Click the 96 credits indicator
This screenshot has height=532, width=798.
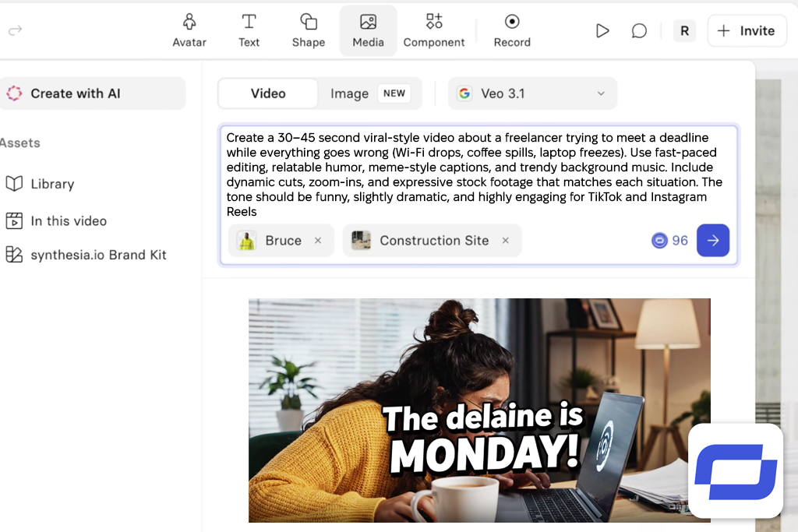[669, 241]
